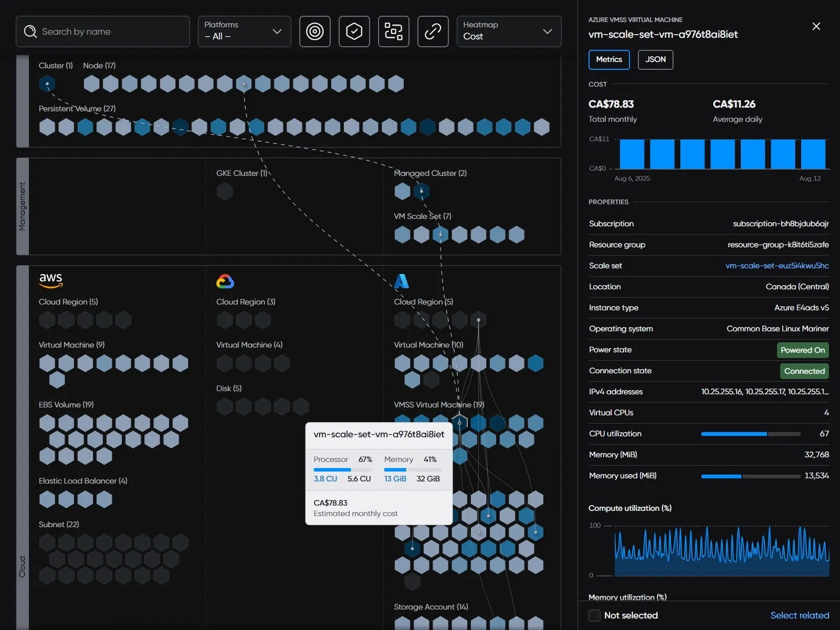Screen dimensions: 840x630
Task: Close the VM details panel
Action: tap(816, 26)
